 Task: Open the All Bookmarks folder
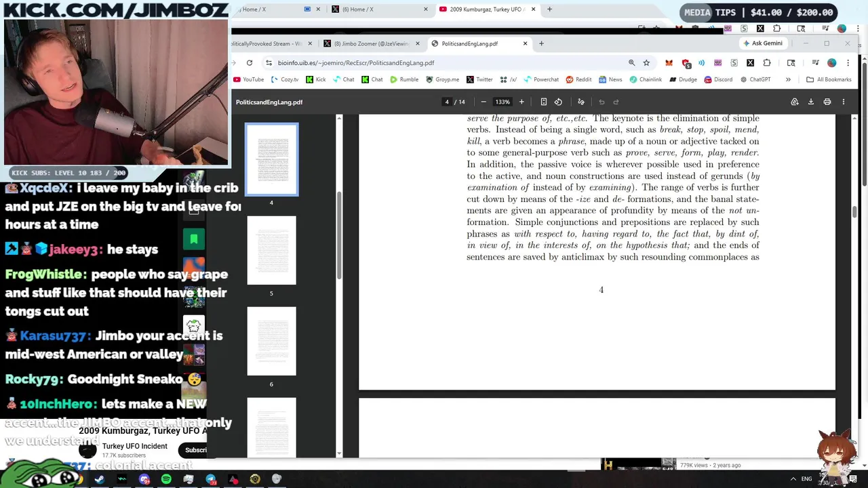click(829, 80)
